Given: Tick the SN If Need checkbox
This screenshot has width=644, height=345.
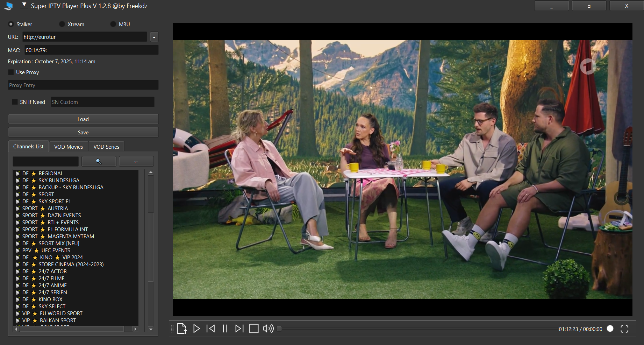Looking at the screenshot, I should pyautogui.click(x=15, y=102).
